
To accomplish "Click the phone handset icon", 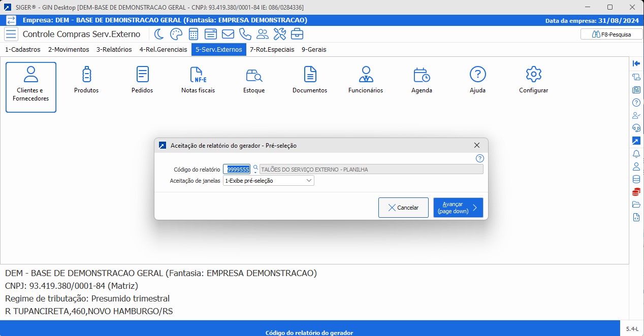I will coord(245,34).
